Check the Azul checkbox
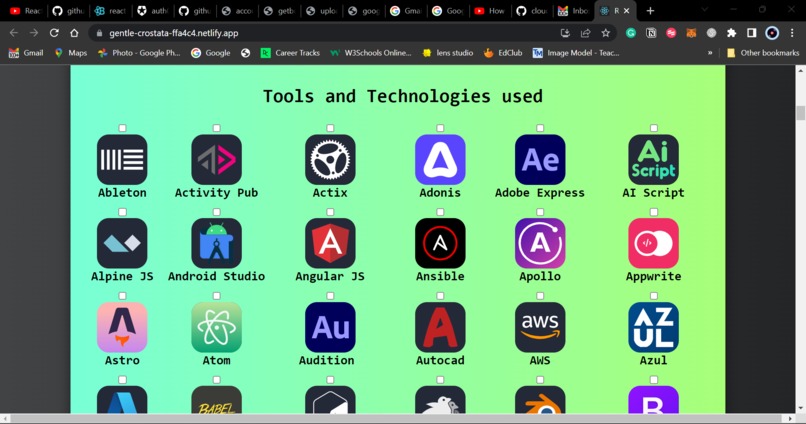The image size is (806, 424). [653, 296]
